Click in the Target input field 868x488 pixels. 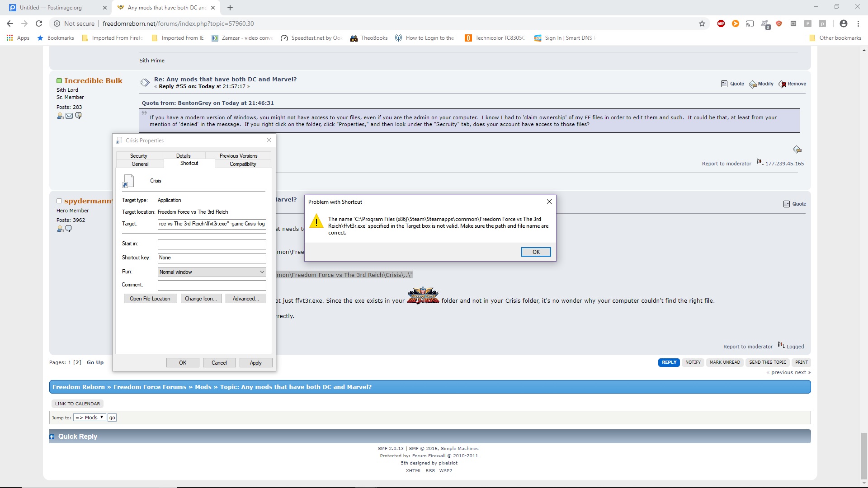[x=212, y=224]
